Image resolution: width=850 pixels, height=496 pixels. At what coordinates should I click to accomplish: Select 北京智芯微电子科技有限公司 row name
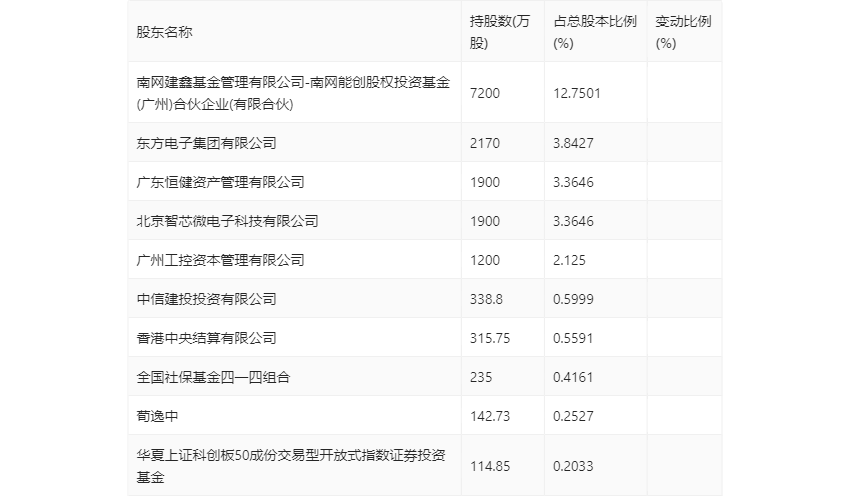pyautogui.click(x=227, y=221)
